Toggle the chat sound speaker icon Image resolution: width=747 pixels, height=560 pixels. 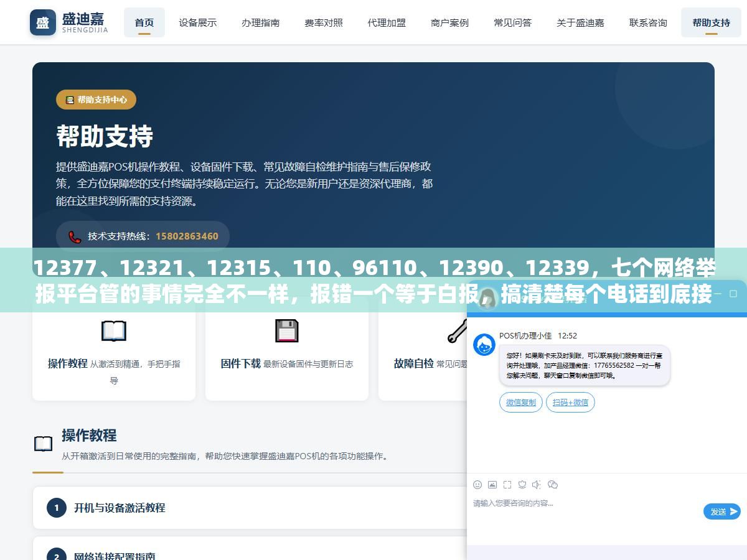pyautogui.click(x=537, y=485)
